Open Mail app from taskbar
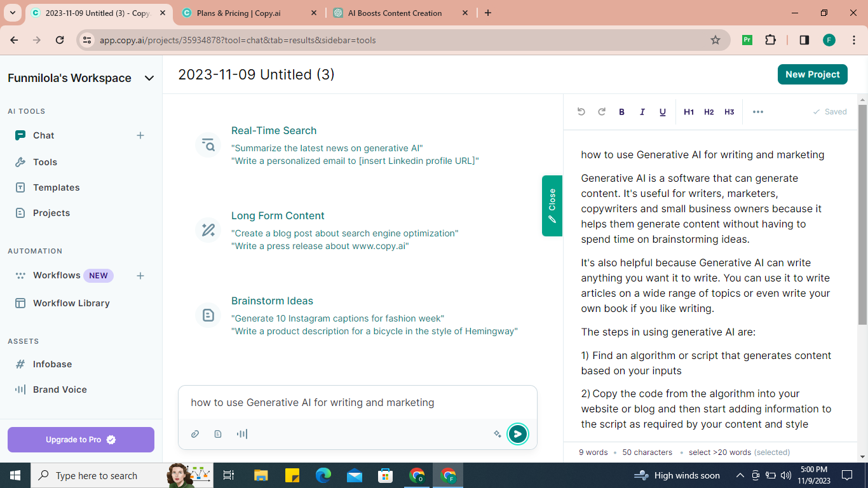Viewport: 868px width, 488px height. coord(355,475)
